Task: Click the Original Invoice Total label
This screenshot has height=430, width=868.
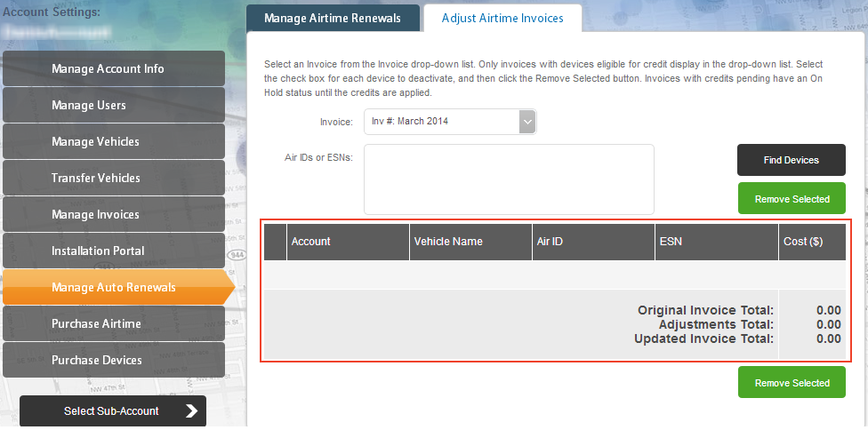Action: pyautogui.click(x=705, y=310)
